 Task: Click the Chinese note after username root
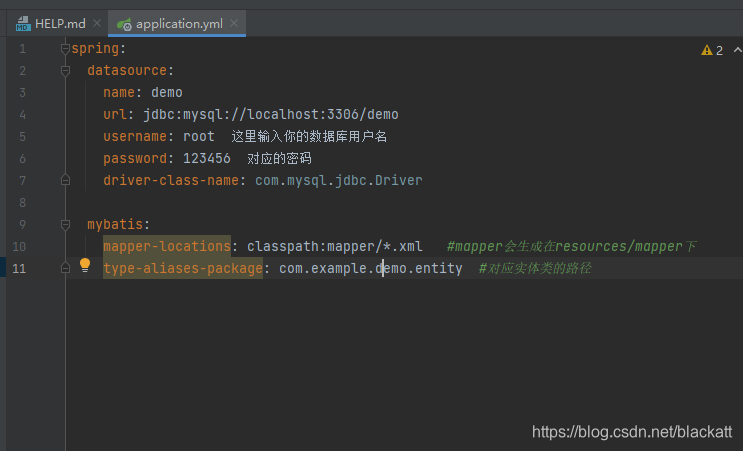[x=309, y=136]
